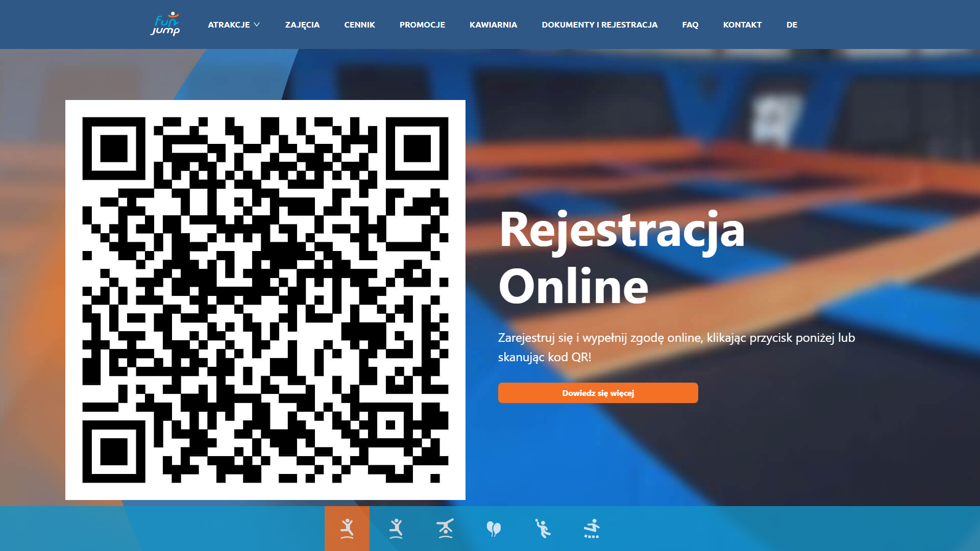Open the KAWIARNIA menu item
This screenshot has width=980, height=551.
(493, 24)
